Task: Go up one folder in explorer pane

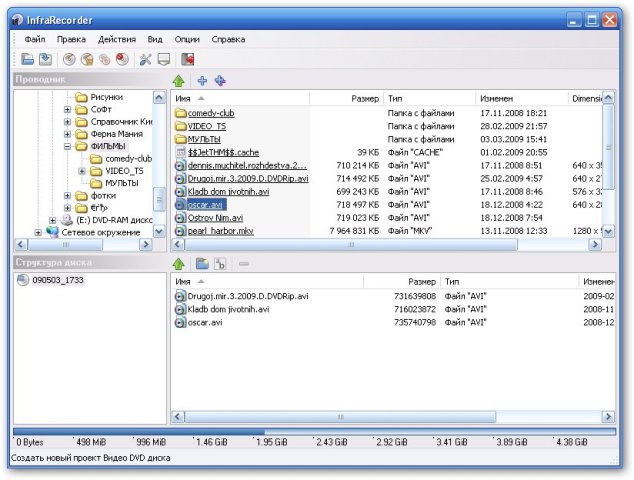Action: [178, 81]
